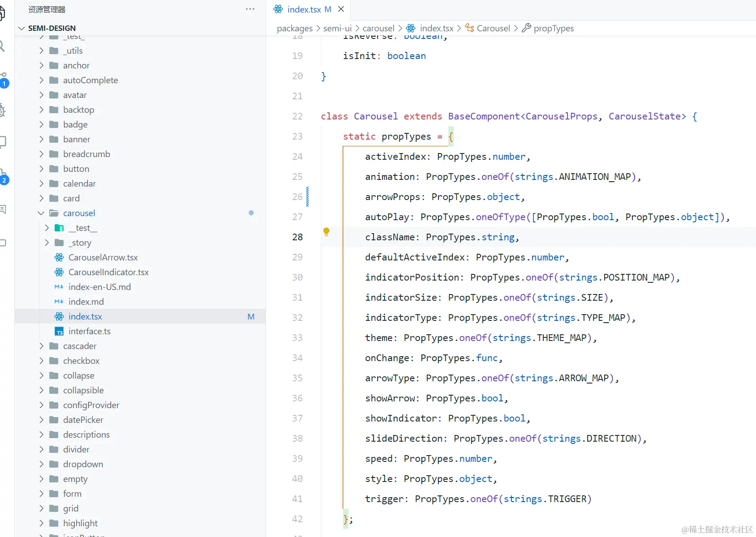Select the highlight folder
The image size is (756, 537).
click(x=80, y=523)
